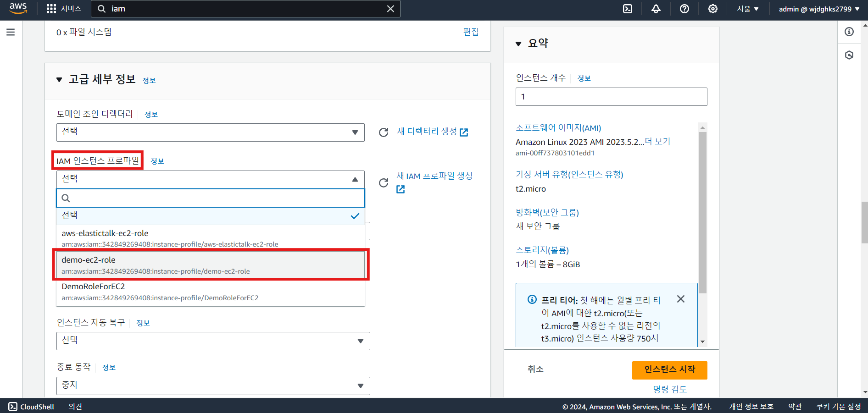868x413 pixels.
Task: Open 방화벽(보안 그룹) summary link
Action: (547, 213)
